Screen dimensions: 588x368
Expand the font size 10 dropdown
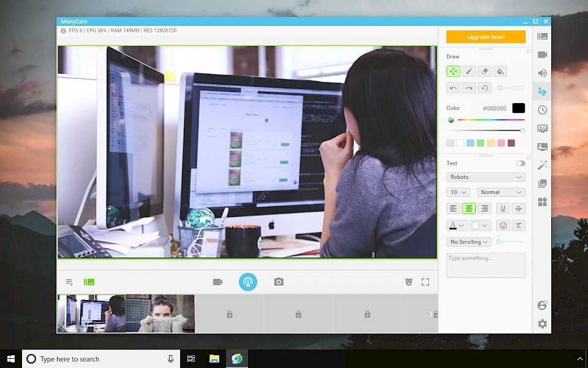point(458,192)
